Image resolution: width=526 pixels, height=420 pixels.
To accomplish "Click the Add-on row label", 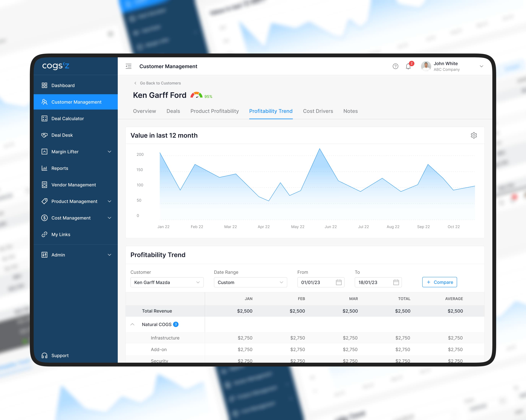I will click(x=159, y=349).
